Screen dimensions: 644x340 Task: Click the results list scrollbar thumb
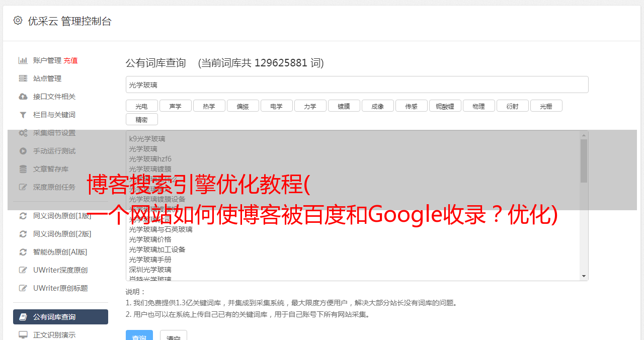click(584, 161)
